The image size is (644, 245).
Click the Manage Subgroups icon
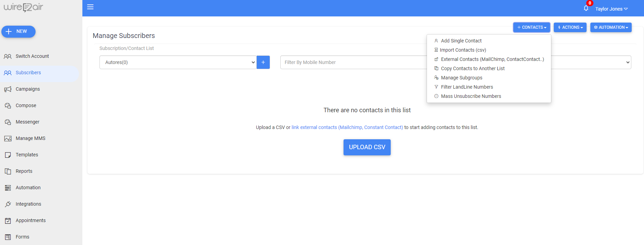tap(436, 78)
